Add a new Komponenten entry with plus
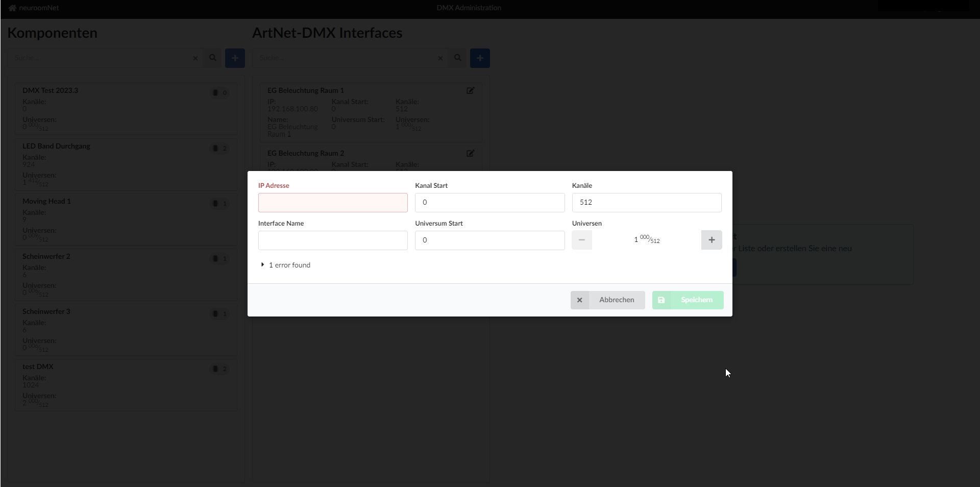Viewport: 980px width, 487px height. tap(235, 58)
